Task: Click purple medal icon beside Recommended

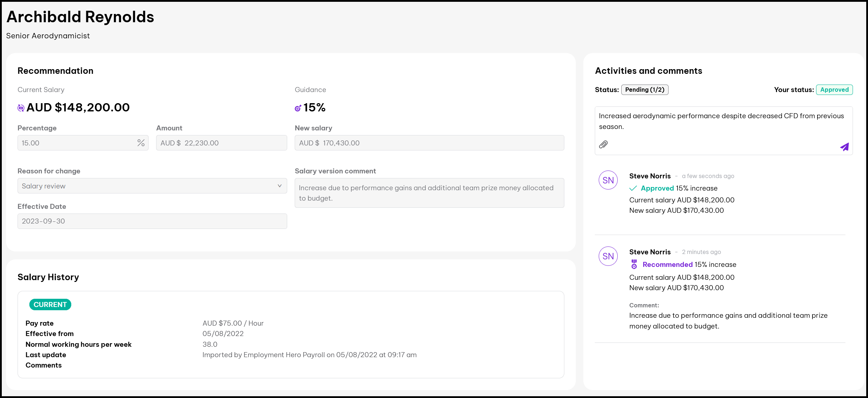Action: click(634, 264)
